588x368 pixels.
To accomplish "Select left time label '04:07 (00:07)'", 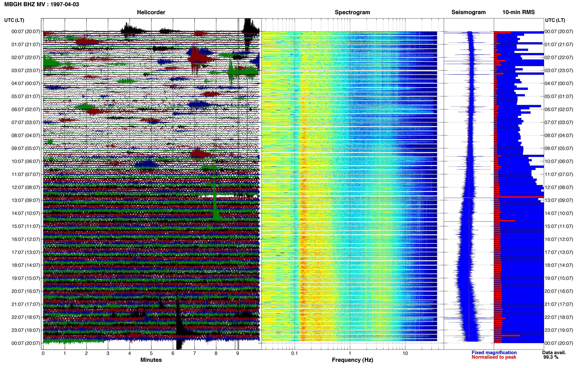I will coord(26,83).
